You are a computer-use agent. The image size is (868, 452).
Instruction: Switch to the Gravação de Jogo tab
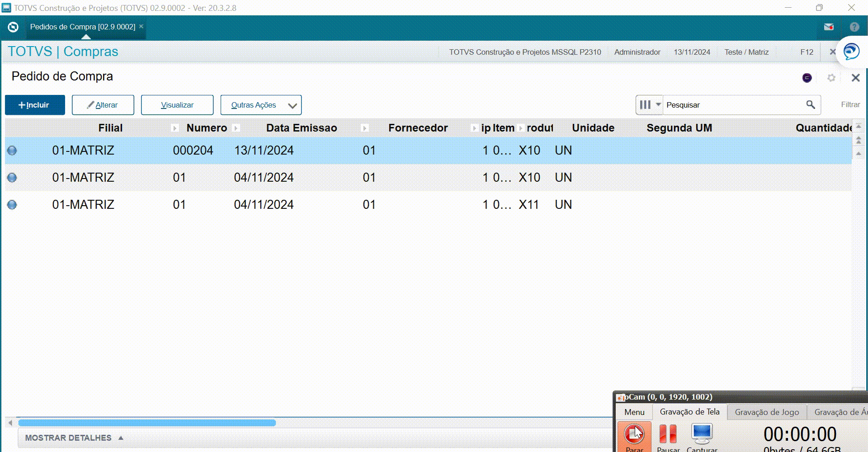[x=767, y=412]
